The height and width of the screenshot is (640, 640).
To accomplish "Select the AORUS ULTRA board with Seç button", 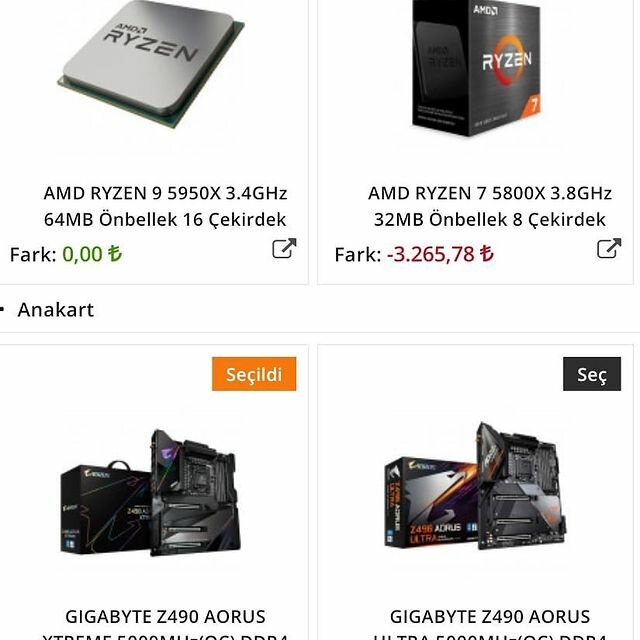I will (x=592, y=374).
